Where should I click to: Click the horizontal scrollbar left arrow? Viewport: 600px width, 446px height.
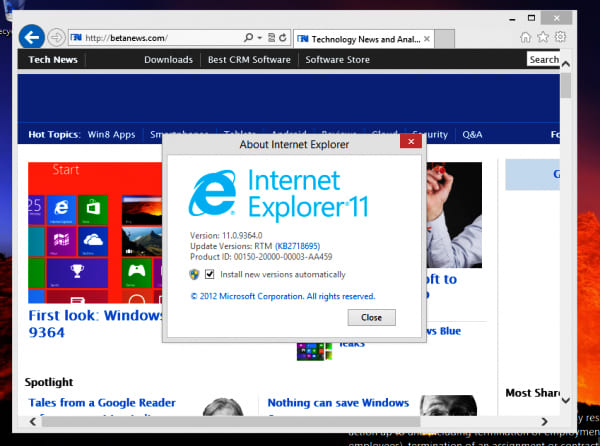[x=33, y=422]
